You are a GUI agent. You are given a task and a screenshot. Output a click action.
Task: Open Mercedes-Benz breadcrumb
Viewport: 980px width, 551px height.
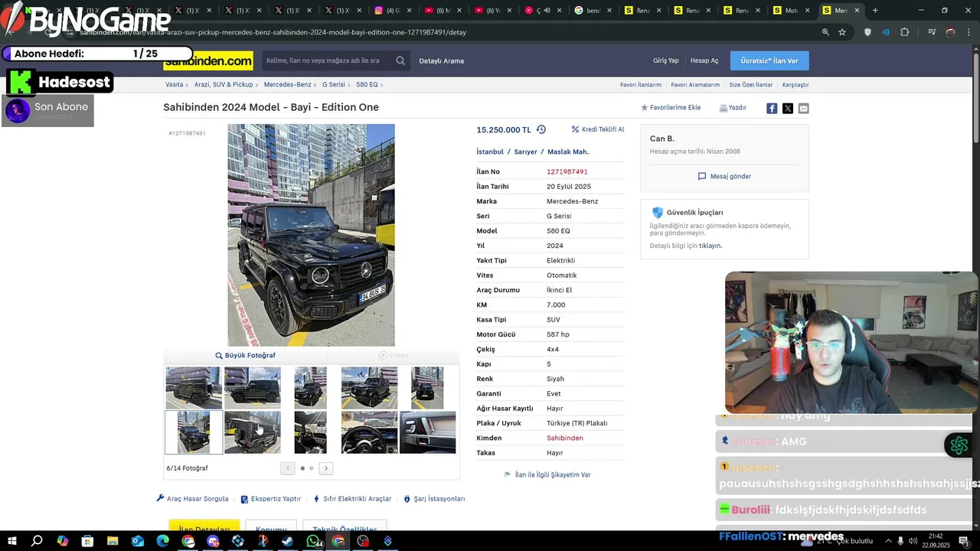[288, 85]
